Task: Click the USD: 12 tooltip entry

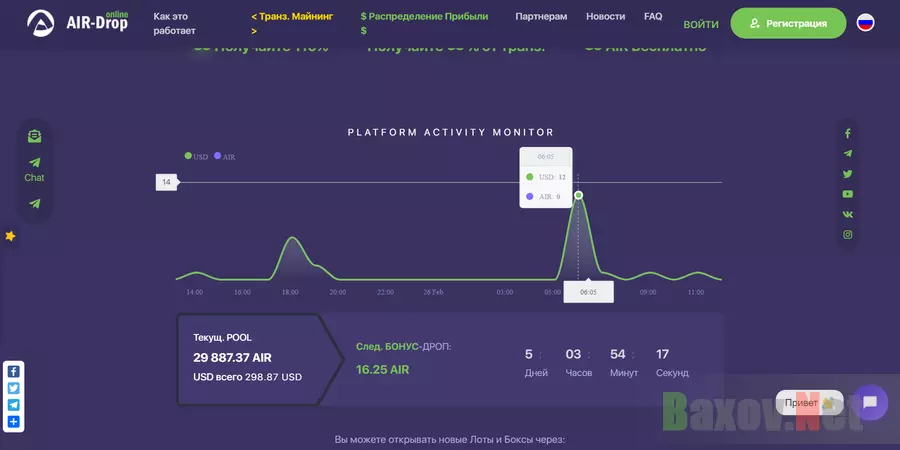Action: [545, 177]
